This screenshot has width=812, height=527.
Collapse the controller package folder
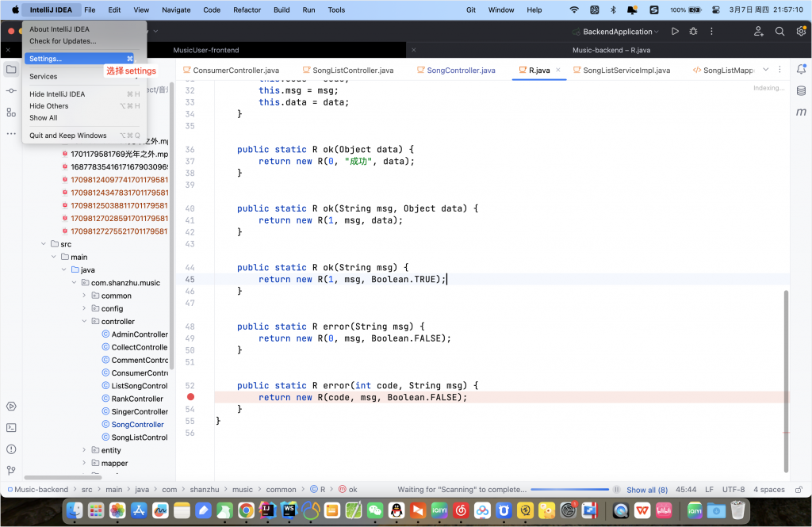pyautogui.click(x=85, y=322)
